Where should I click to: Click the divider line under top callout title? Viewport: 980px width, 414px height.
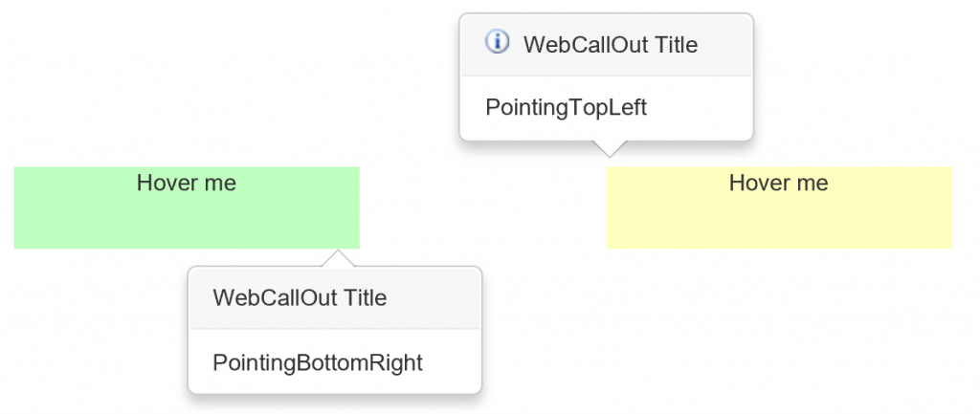point(606,76)
